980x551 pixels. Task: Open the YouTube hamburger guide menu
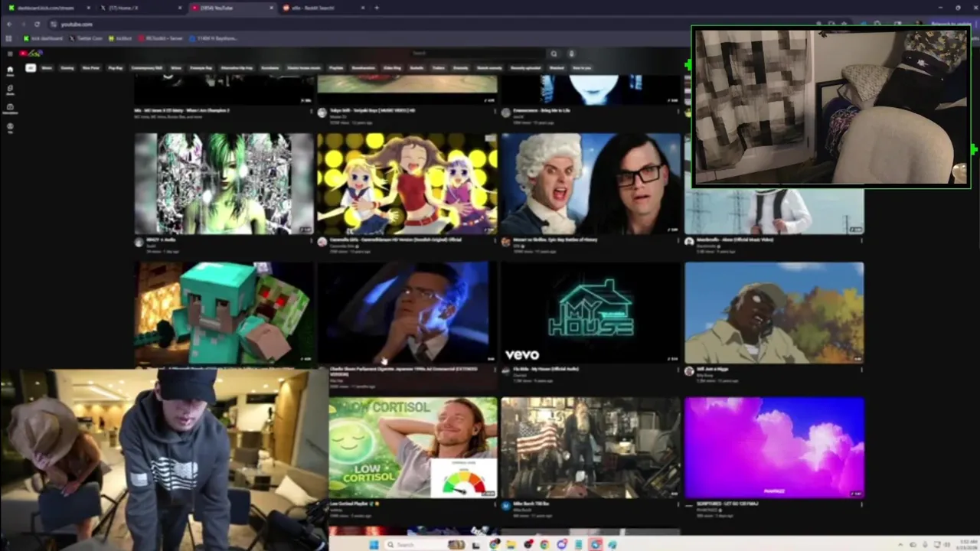coord(10,54)
